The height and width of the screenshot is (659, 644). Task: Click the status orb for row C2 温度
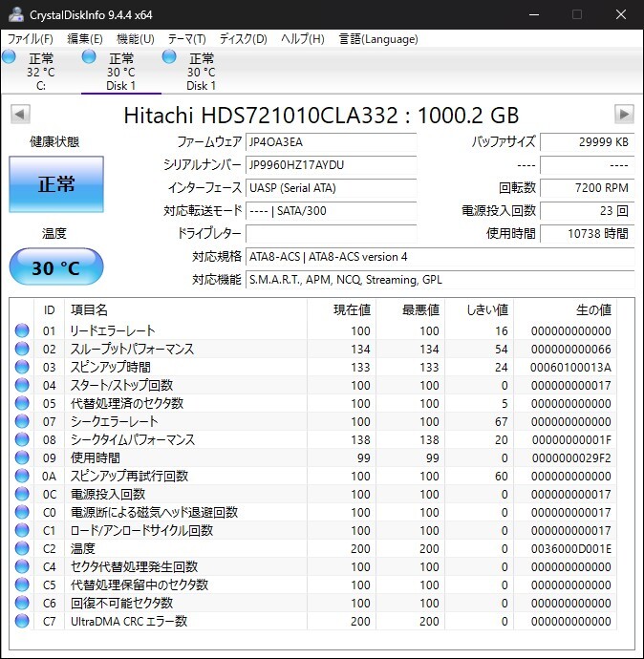coord(22,549)
